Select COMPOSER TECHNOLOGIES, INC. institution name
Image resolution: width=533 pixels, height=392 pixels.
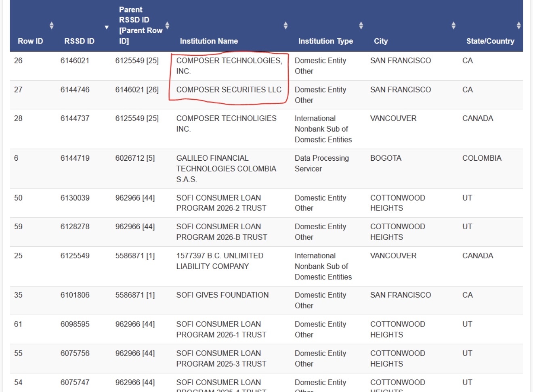click(229, 66)
